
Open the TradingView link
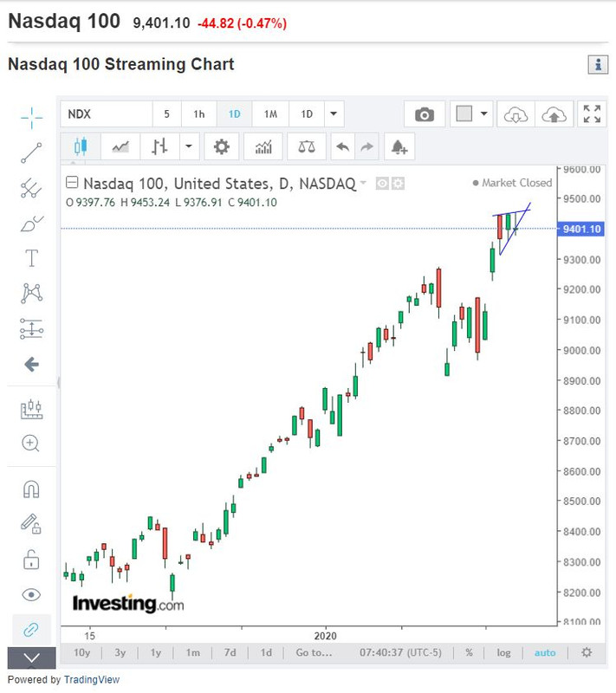point(92,679)
